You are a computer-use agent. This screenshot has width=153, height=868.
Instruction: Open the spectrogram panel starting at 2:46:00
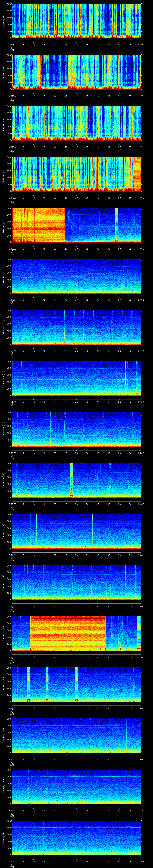pyautogui.click(x=77, y=123)
